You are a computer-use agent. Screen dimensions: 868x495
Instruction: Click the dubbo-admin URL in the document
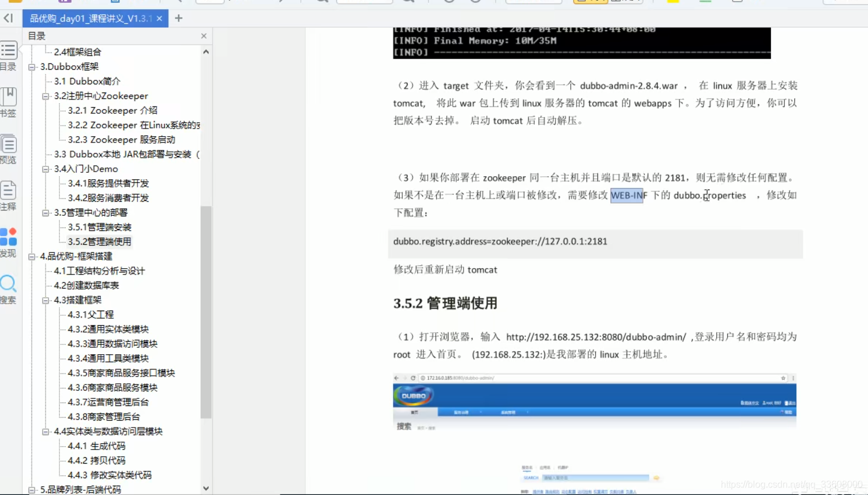(x=596, y=337)
